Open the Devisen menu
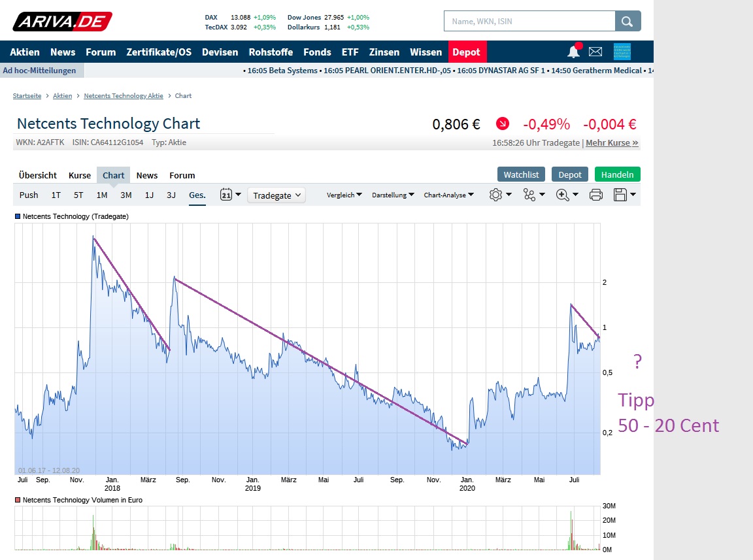753x560 pixels. click(x=220, y=52)
